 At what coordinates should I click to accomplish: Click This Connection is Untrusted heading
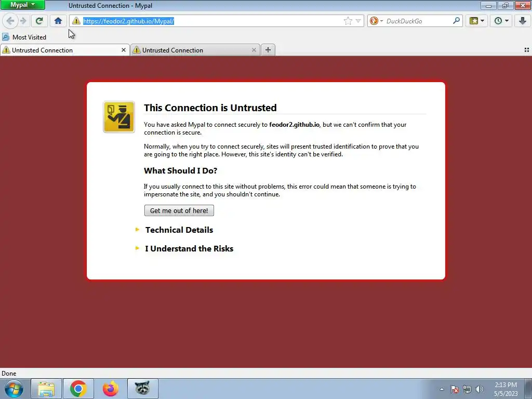[210, 108]
